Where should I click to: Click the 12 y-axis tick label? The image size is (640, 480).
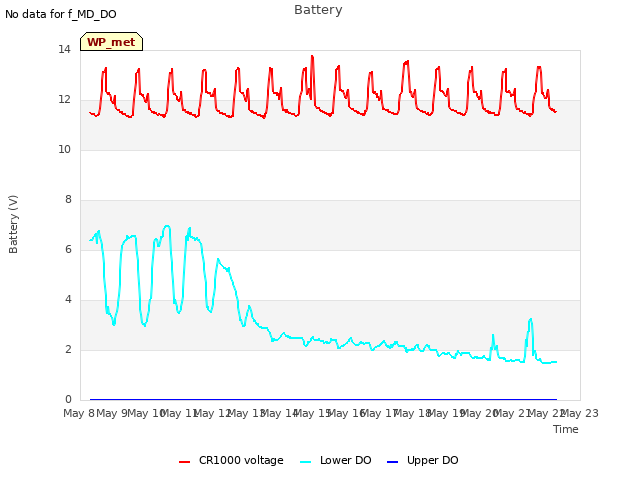coord(64,99)
